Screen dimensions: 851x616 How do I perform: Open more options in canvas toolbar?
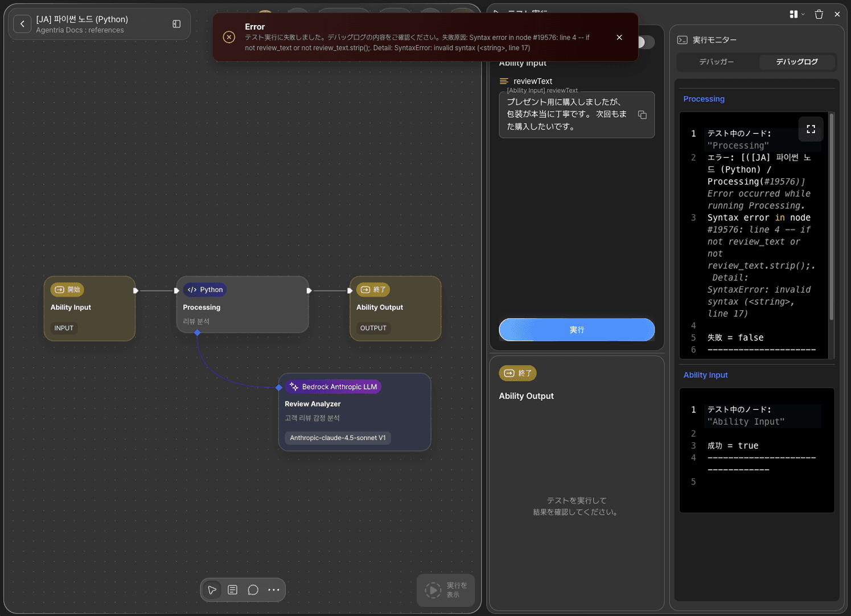(274, 590)
